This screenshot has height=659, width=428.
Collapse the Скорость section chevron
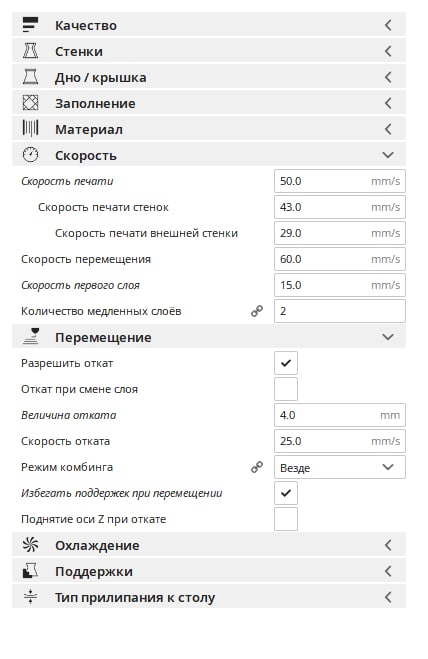388,155
